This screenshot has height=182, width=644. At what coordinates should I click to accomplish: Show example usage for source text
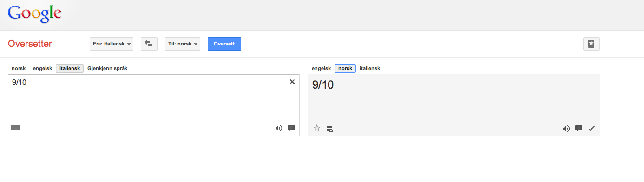pos(291,128)
